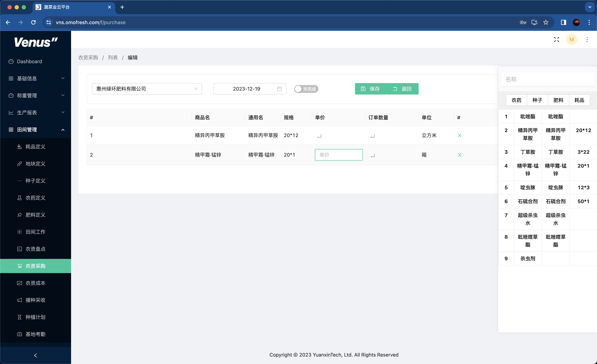Collapse the sidebar with the arrow
The image size is (597, 364).
pos(35,355)
